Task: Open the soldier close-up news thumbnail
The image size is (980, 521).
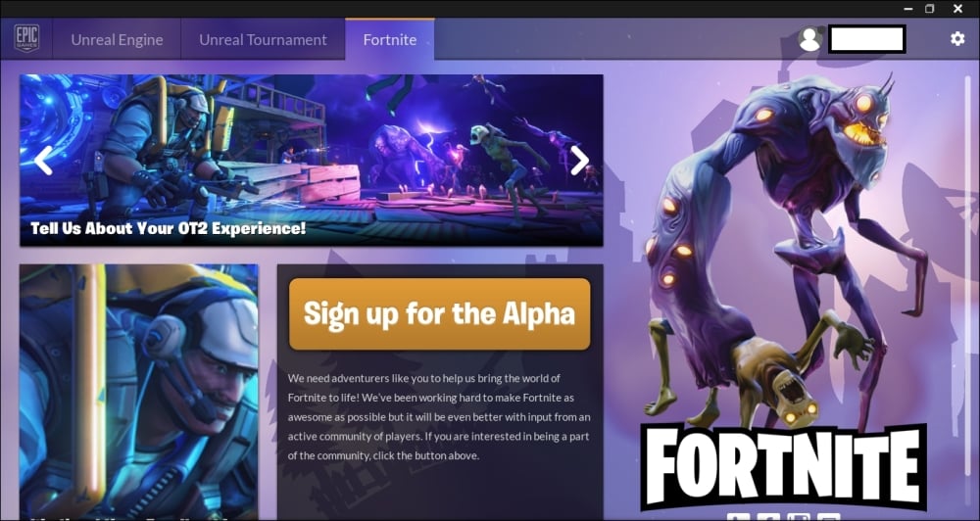Action: pos(139,392)
